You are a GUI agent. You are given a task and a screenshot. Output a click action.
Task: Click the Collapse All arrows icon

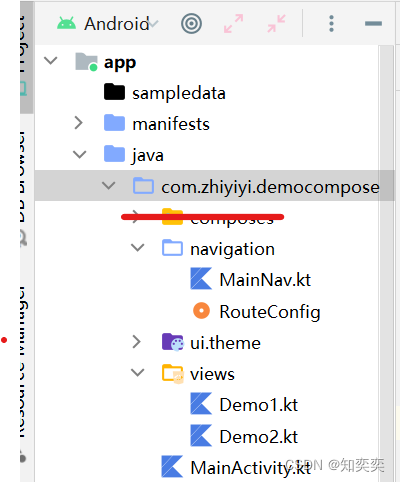pos(276,24)
